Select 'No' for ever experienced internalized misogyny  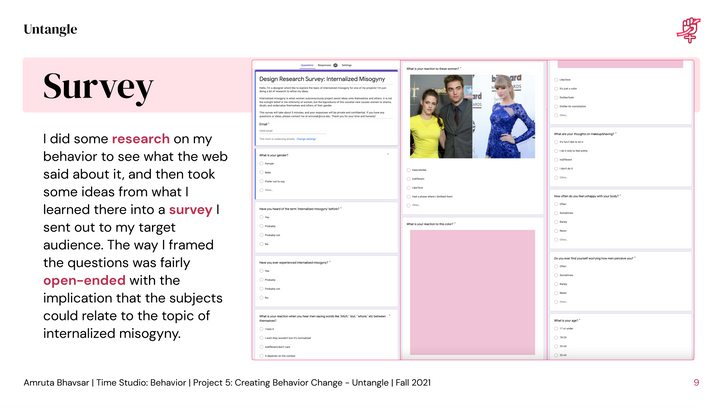[264, 298]
